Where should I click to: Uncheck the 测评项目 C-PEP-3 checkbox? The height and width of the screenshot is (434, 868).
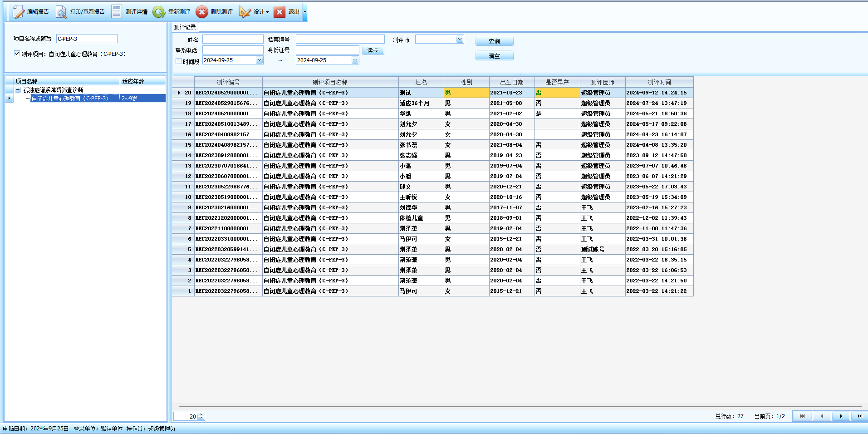(x=17, y=54)
